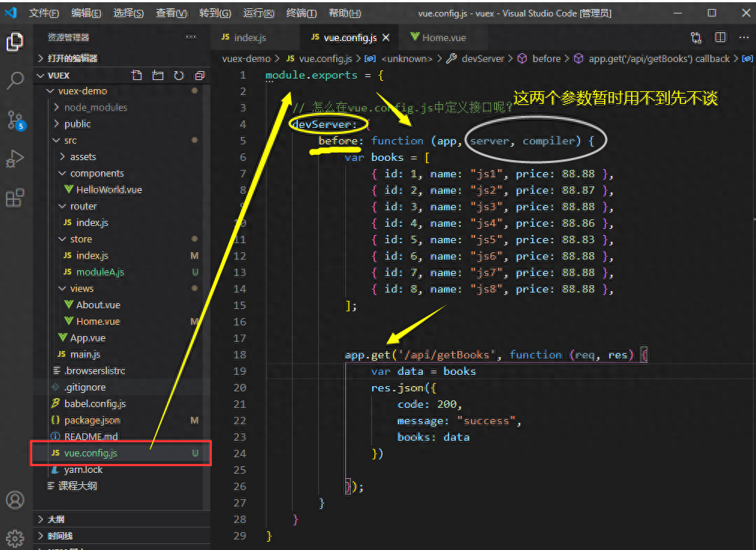Open the Extensions view
Viewport: 756px width, 550px height.
pyautogui.click(x=15, y=198)
